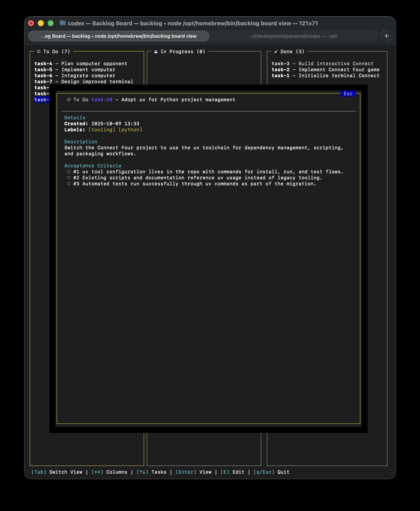
Task: Switch to the Backlog Board terminal tab
Action: pyautogui.click(x=119, y=36)
